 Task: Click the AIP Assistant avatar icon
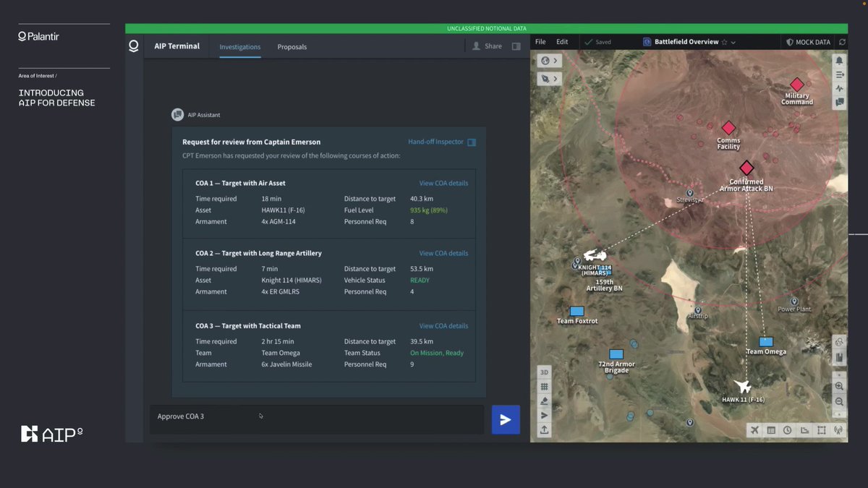pyautogui.click(x=177, y=114)
